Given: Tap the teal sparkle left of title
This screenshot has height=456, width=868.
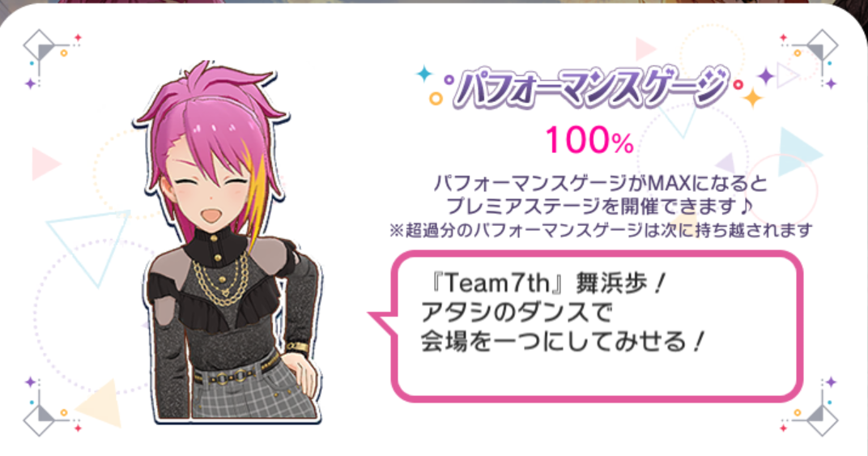Looking at the screenshot, I should [x=424, y=73].
